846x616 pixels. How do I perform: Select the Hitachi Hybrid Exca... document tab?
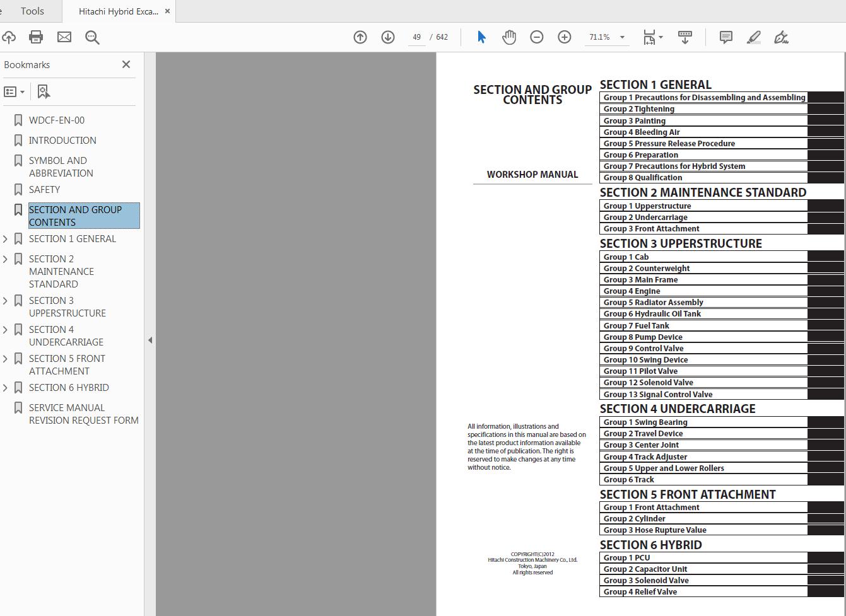coord(119,11)
